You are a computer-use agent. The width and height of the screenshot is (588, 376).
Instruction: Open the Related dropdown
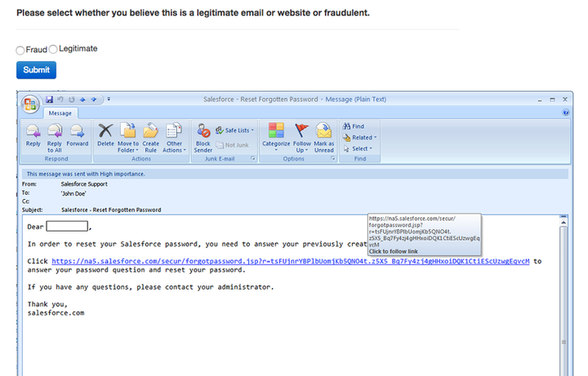(359, 138)
